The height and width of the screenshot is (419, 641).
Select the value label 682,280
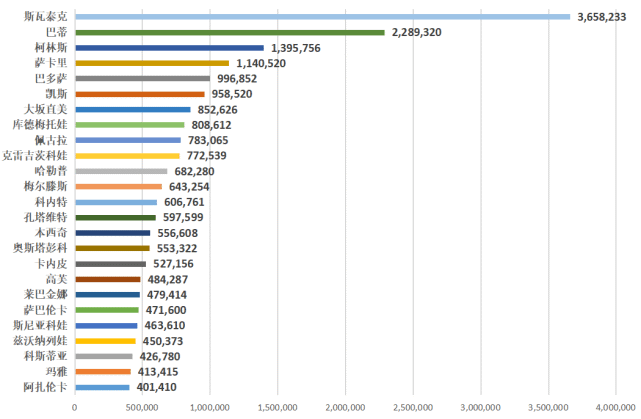pos(194,171)
